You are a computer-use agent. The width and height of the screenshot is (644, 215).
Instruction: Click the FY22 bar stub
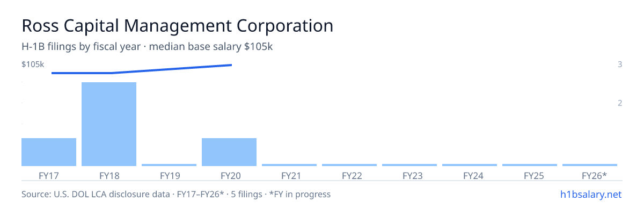(x=349, y=165)
